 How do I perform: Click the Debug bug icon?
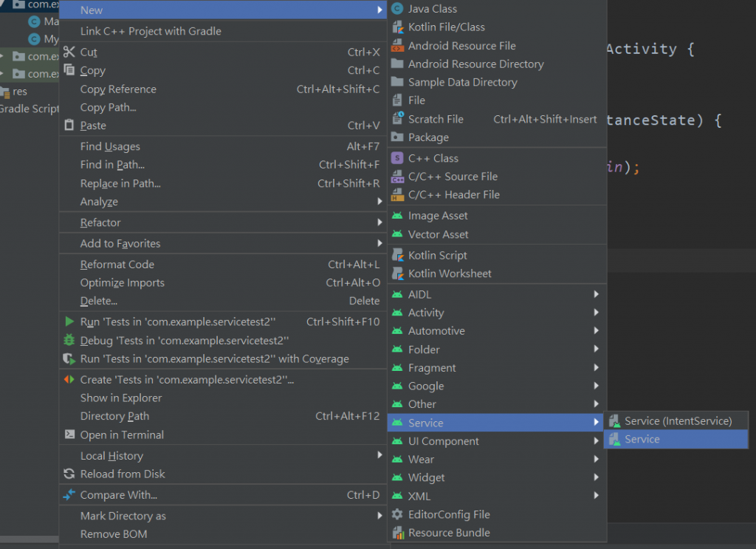(x=69, y=340)
